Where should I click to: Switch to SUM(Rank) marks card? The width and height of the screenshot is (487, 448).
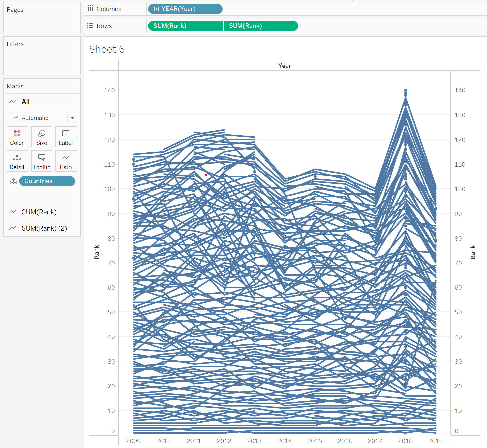pos(39,212)
